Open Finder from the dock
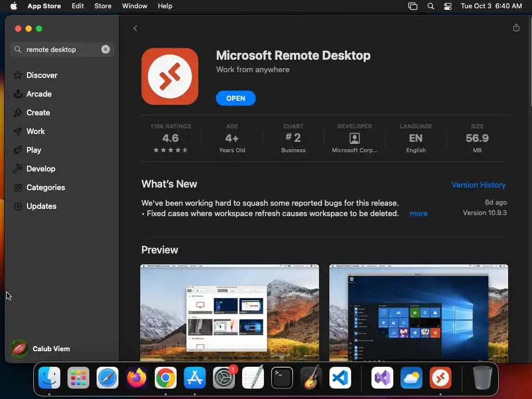This screenshot has width=532, height=399. coord(49,378)
